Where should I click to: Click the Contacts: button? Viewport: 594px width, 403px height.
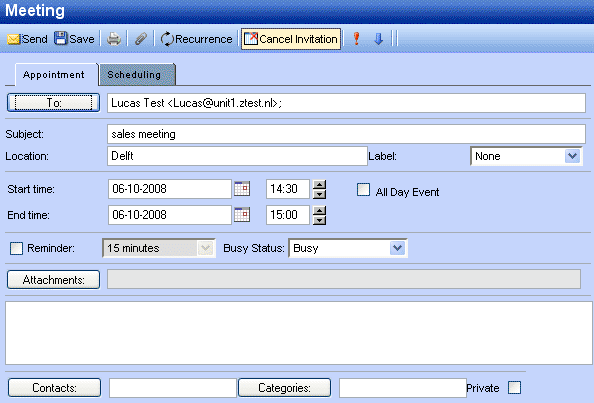(x=54, y=387)
